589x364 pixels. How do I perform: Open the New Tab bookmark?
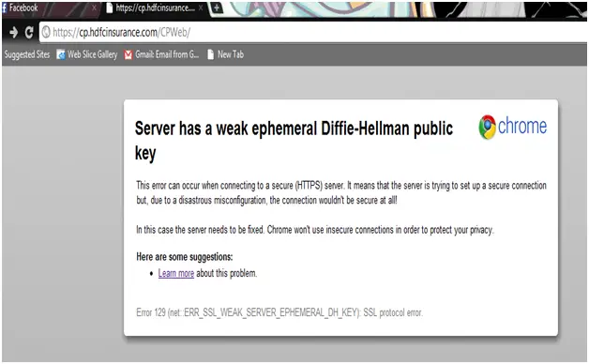tap(225, 54)
